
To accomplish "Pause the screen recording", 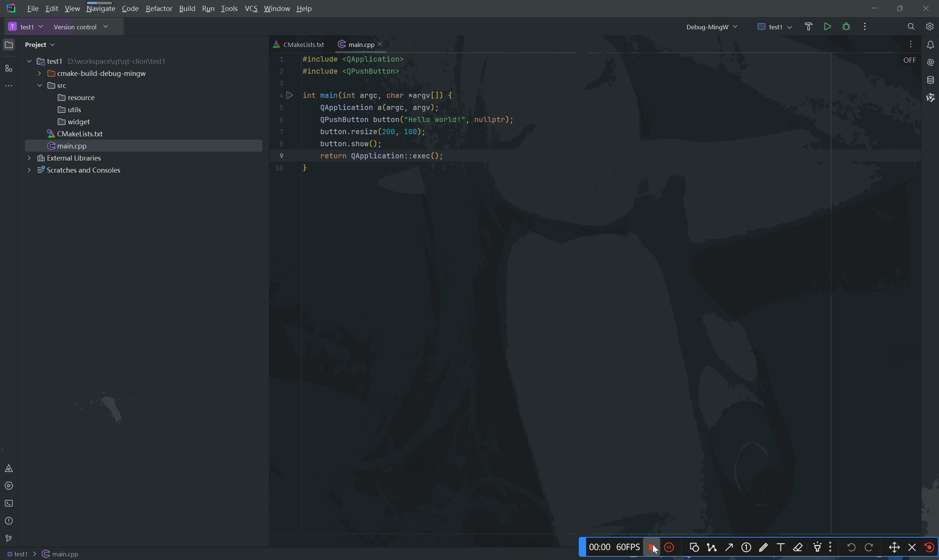I will (669, 547).
